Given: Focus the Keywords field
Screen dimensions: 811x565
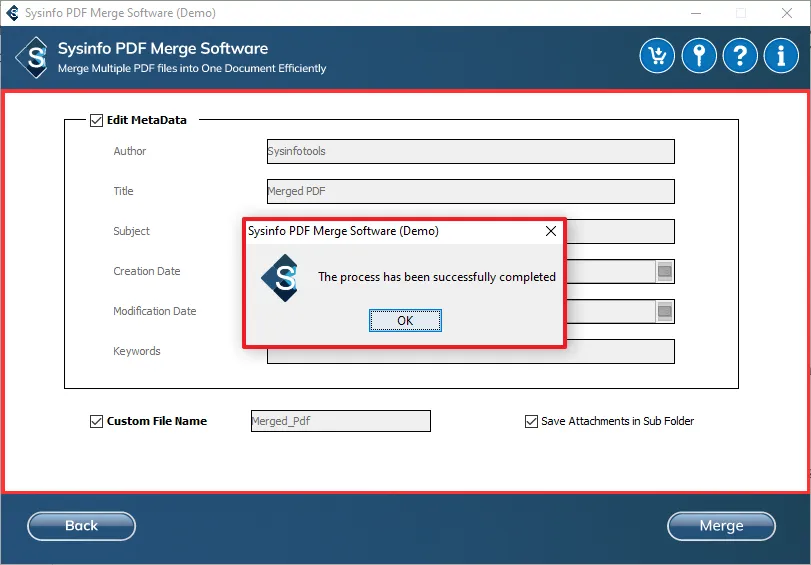Looking at the screenshot, I should pos(471,355).
